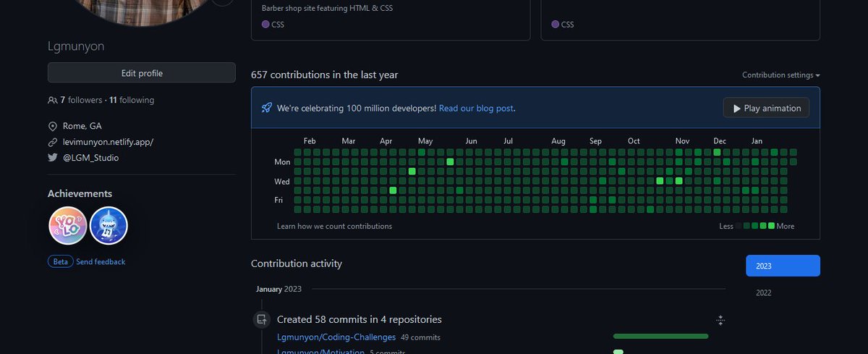Click the bright green Monday-row contribution cell
The width and height of the screenshot is (868, 354).
pyautogui.click(x=450, y=161)
